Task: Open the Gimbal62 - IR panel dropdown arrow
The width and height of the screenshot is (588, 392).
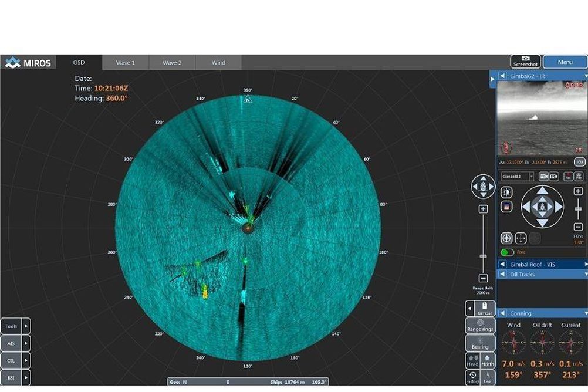Action: 586,76
